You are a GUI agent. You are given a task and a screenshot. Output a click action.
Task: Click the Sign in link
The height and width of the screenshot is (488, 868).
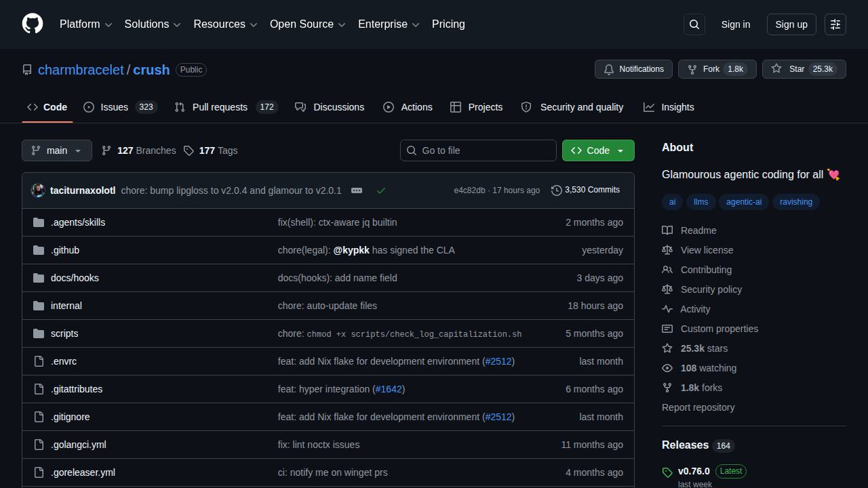[x=736, y=24]
